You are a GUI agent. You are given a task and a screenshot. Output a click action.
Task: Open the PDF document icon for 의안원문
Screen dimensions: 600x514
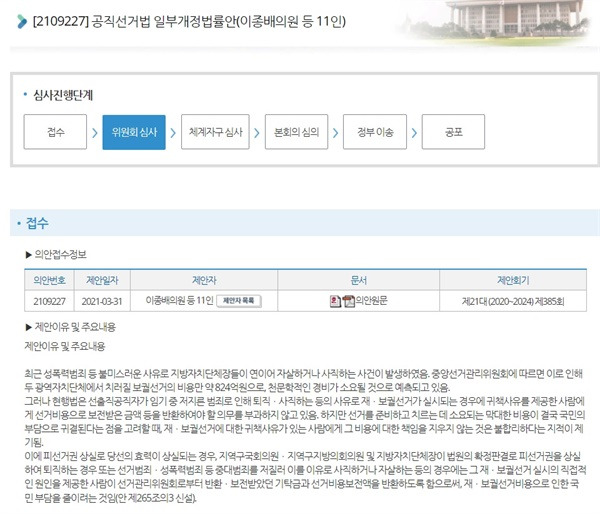coord(349,301)
